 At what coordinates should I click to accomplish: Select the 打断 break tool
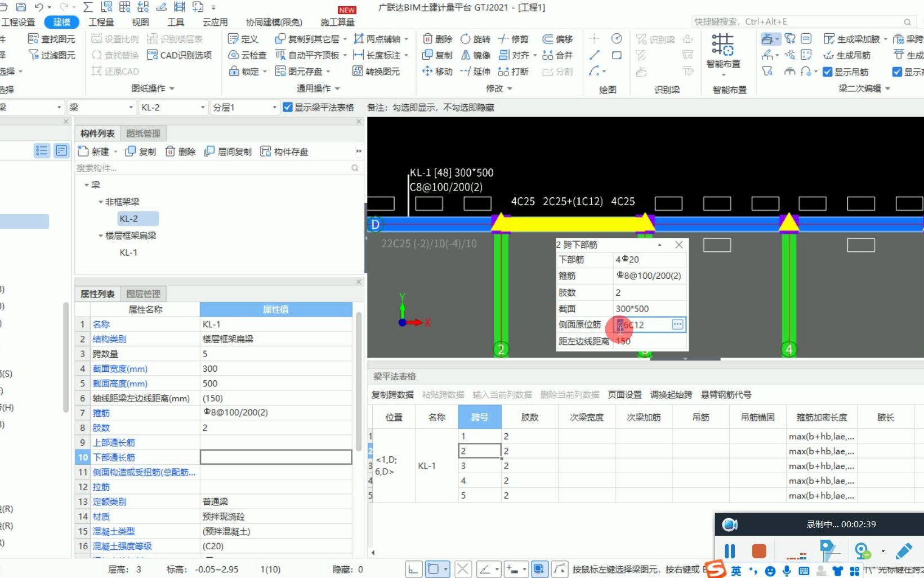coord(514,72)
